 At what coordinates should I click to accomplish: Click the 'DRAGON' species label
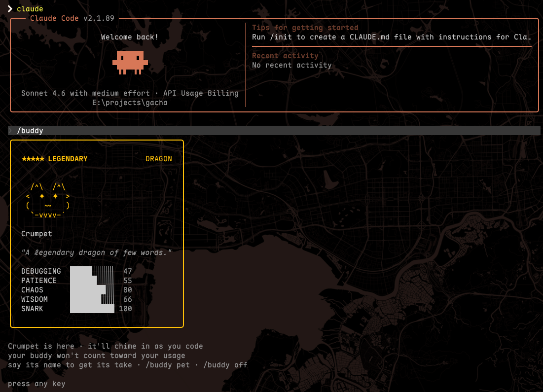(x=159, y=159)
